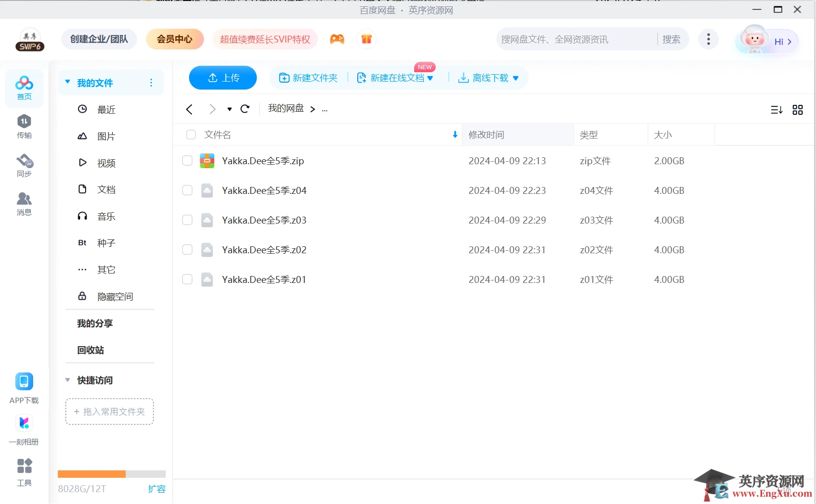Collapse the 我的文件 tree section
Image resolution: width=816 pixels, height=504 pixels.
click(x=68, y=82)
